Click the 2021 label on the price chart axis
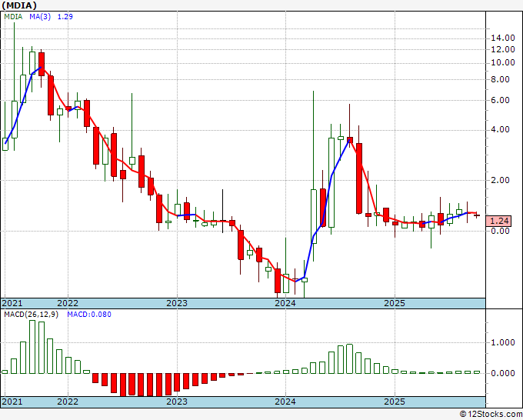 [12, 303]
